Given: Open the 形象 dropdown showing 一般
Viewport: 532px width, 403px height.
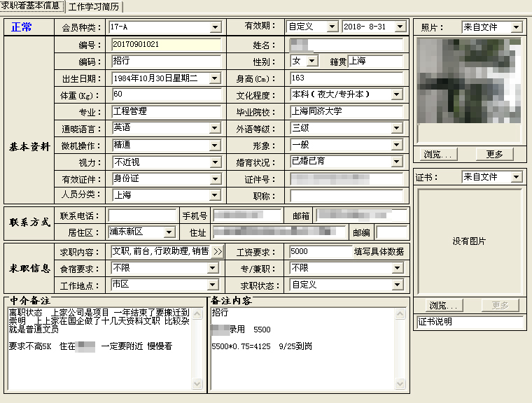Looking at the screenshot, I should click(396, 146).
